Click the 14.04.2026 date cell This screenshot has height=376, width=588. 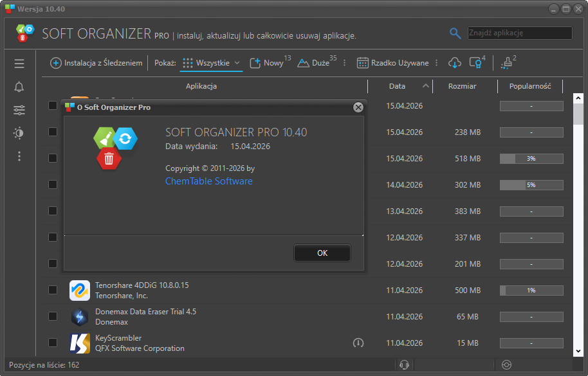[404, 185]
